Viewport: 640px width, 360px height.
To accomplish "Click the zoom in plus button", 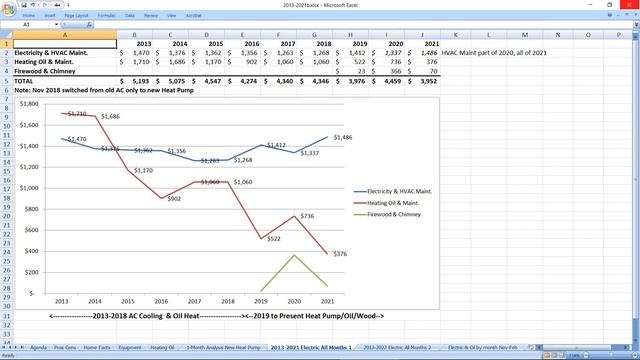I will click(x=636, y=356).
